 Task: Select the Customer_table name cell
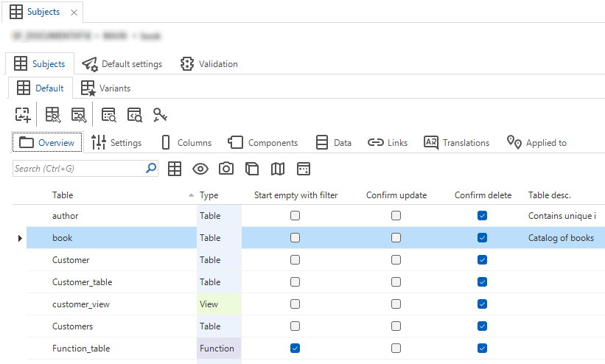tap(111, 281)
